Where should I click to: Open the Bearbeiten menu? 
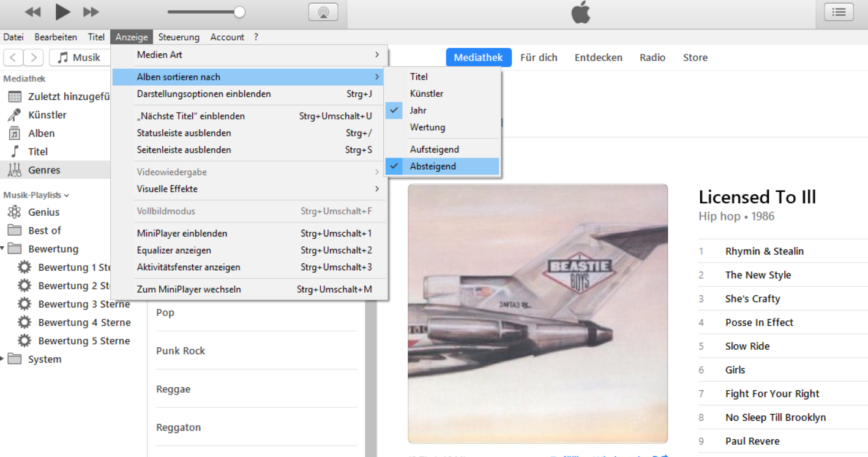pyautogui.click(x=56, y=37)
